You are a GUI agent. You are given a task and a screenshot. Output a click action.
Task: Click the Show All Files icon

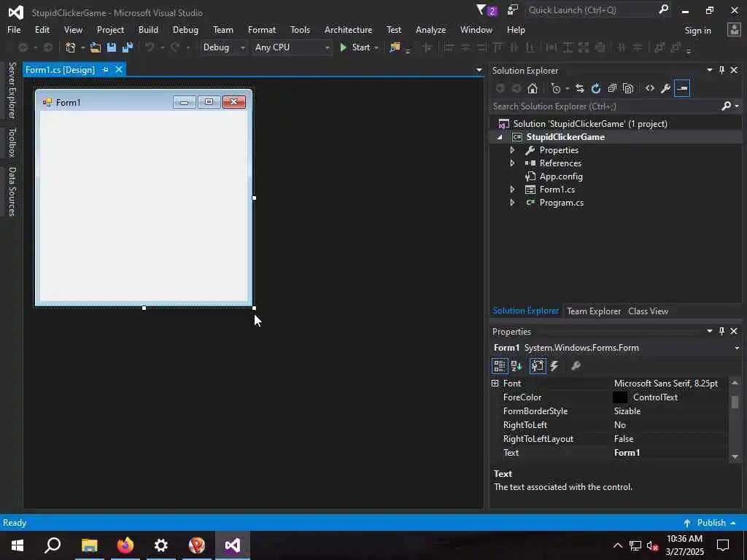pos(628,88)
